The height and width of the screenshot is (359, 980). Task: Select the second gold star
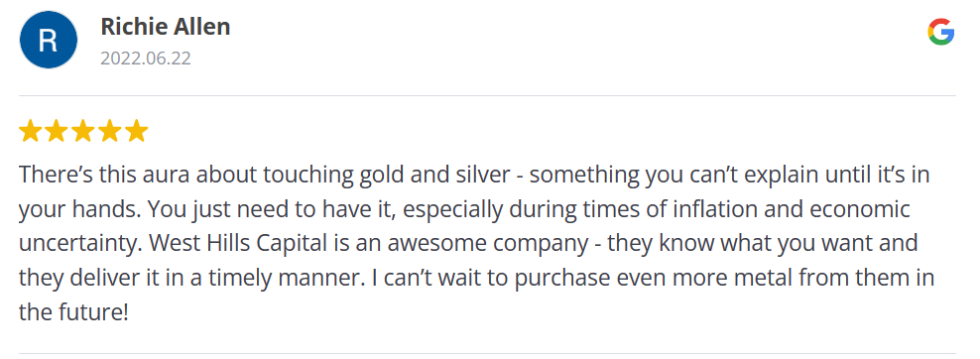pyautogui.click(x=57, y=132)
